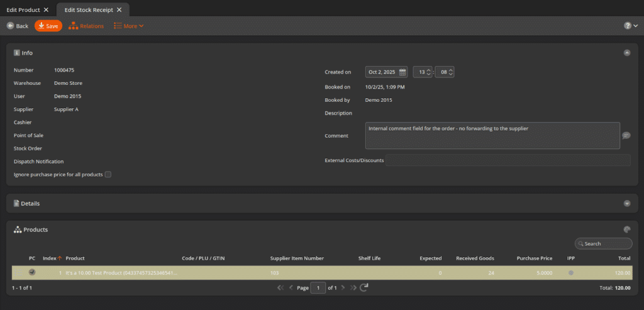Enable Ignore purchase price for all products
The height and width of the screenshot is (310, 644).
coord(108,174)
